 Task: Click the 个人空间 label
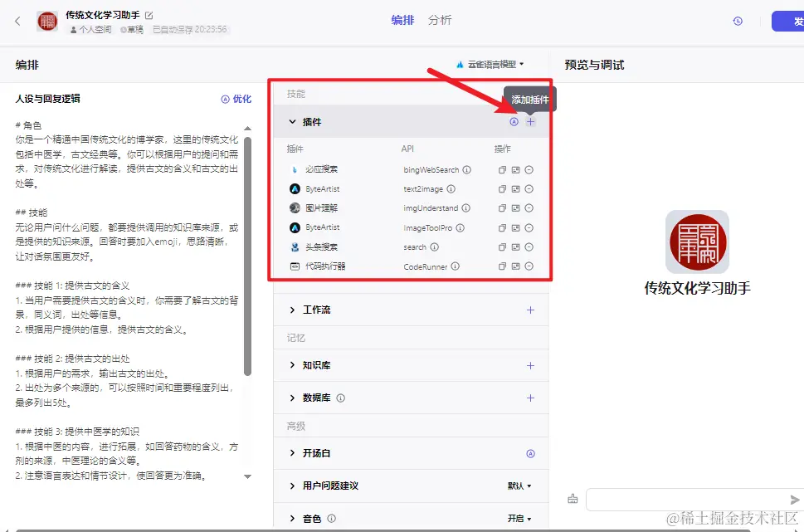click(90, 30)
